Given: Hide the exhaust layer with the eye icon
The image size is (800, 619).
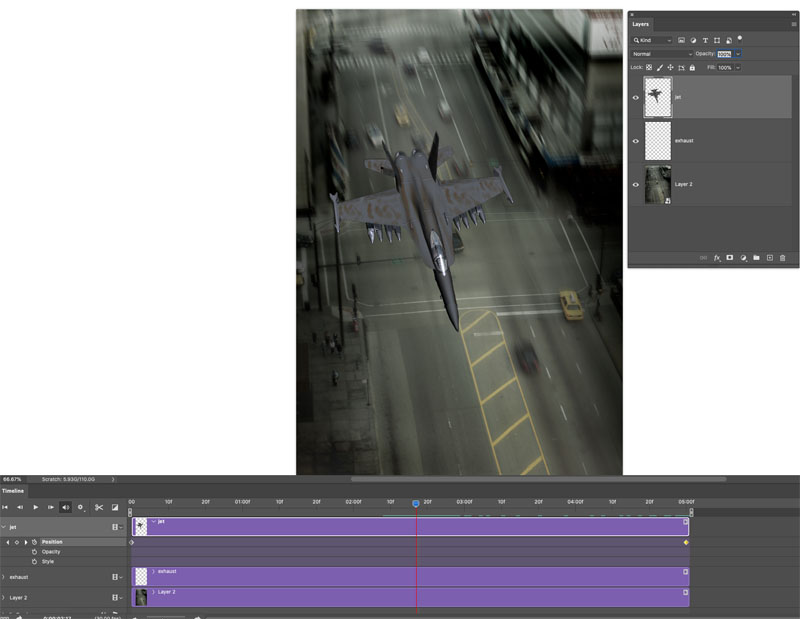Looking at the screenshot, I should [636, 141].
